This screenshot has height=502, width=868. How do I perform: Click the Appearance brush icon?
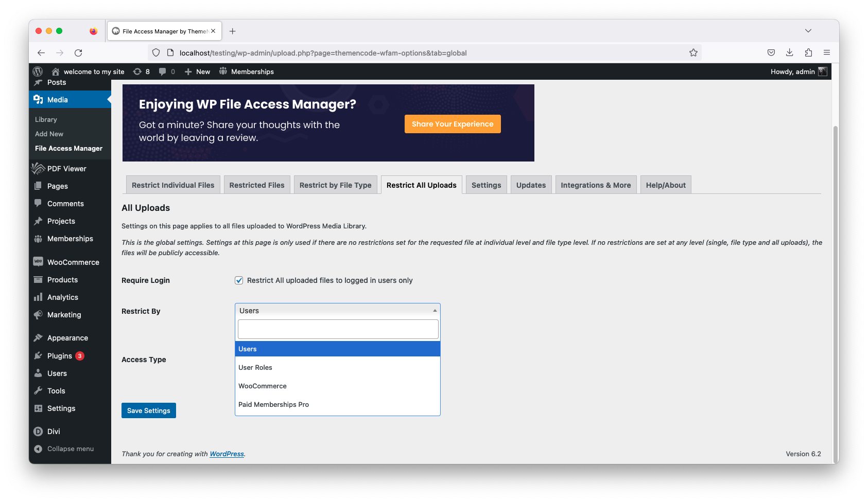click(38, 337)
